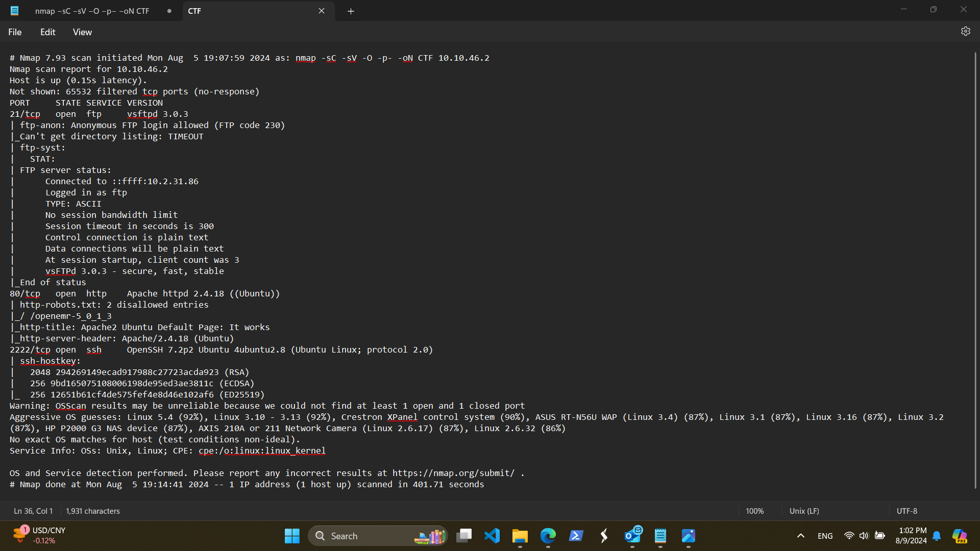This screenshot has width=980, height=551.
Task: Open the File menu
Action: pyautogui.click(x=15, y=32)
